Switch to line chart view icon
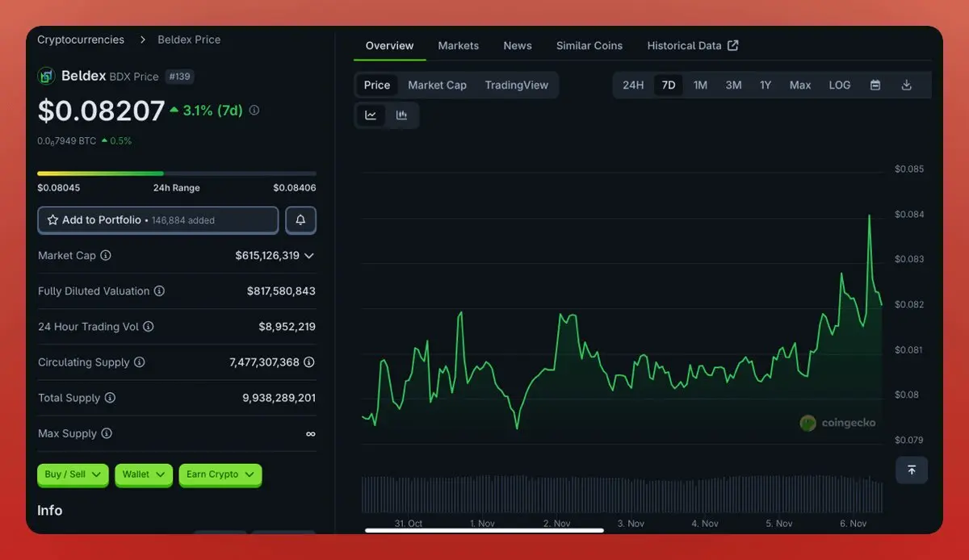969x560 pixels. [371, 115]
